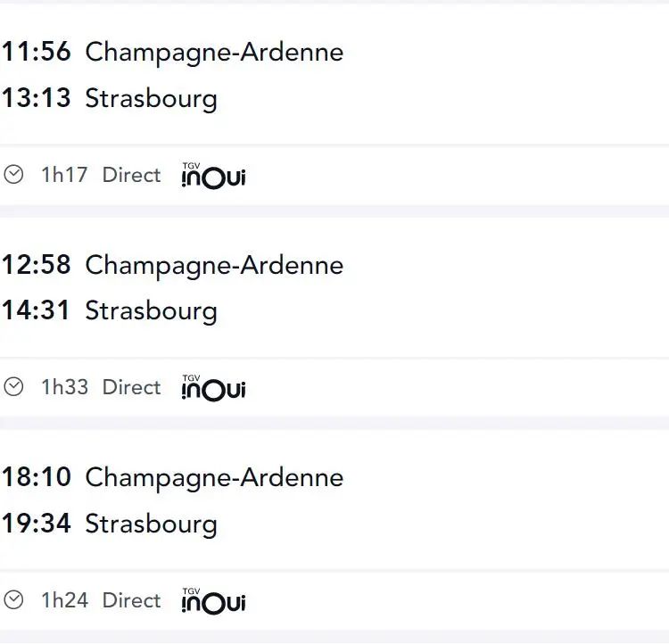Viewport: 669px width, 644px height.
Task: Click the TGV inOui logo on 12:58 trip
Action: tap(214, 387)
